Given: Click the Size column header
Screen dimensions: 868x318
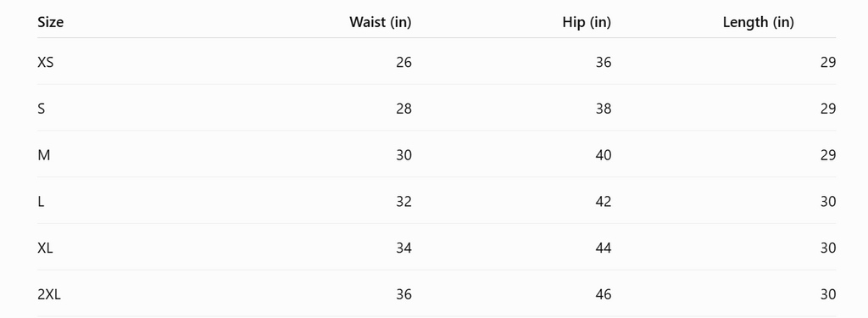Looking at the screenshot, I should tap(50, 22).
